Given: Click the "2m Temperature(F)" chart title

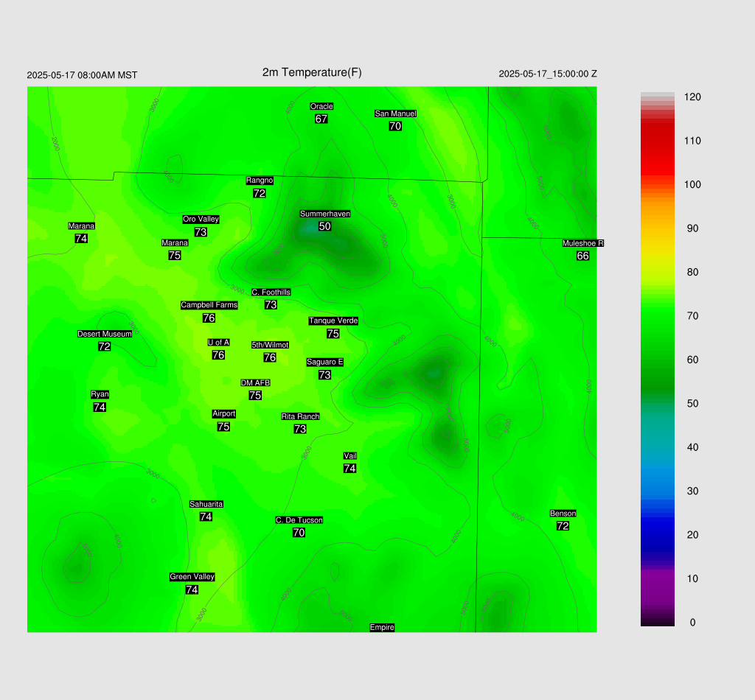Looking at the screenshot, I should [x=312, y=72].
